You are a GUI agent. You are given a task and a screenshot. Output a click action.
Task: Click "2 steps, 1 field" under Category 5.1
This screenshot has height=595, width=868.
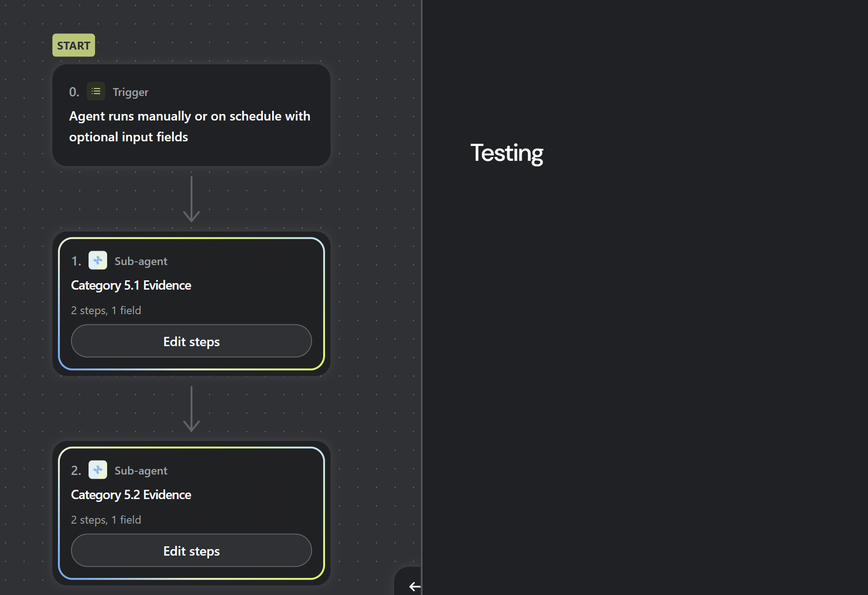(106, 310)
